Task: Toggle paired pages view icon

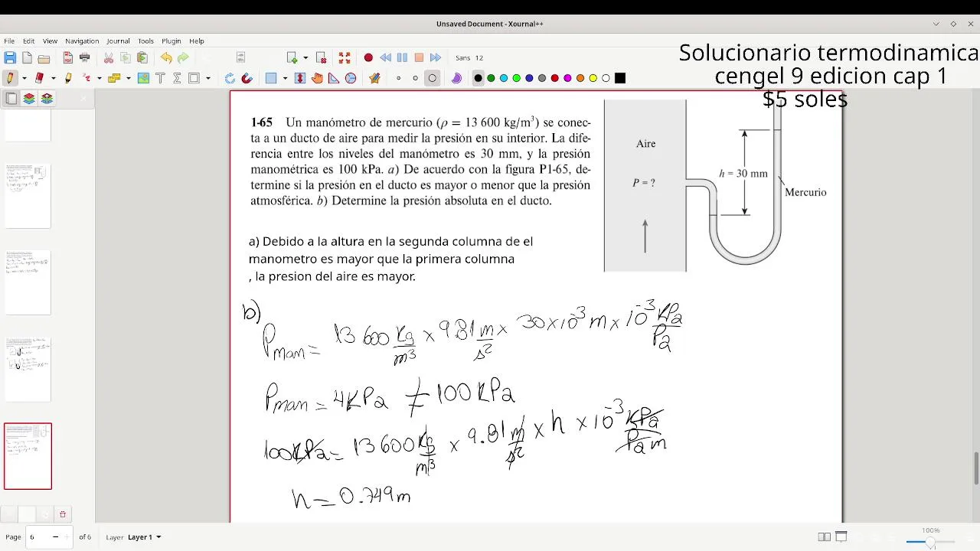Action: (x=824, y=537)
